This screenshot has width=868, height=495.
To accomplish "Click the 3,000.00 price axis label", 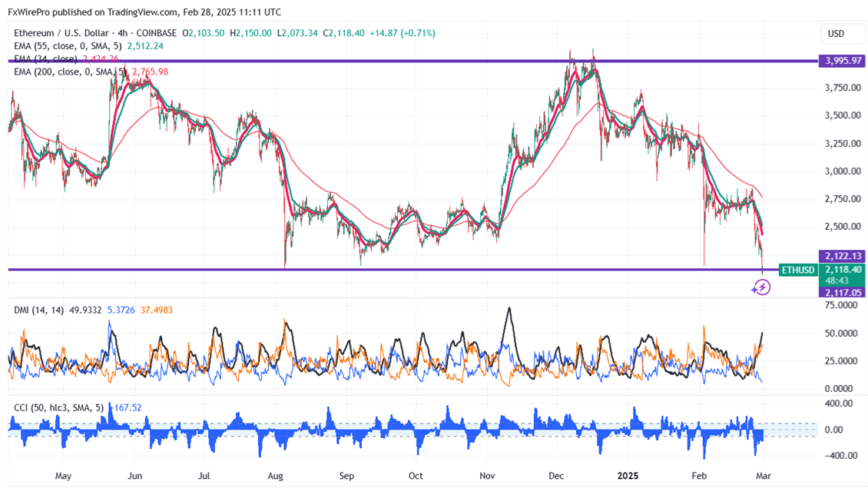I will 843,171.
